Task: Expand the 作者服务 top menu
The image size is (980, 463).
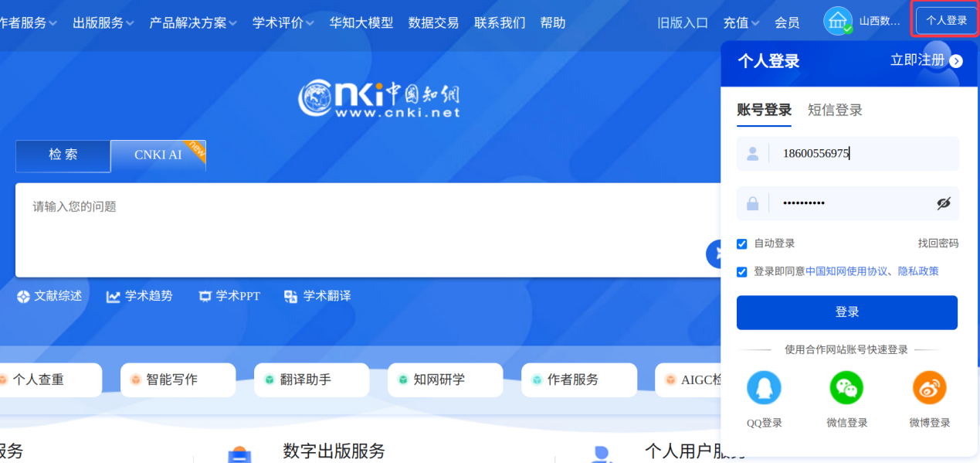Action: pyautogui.click(x=28, y=23)
